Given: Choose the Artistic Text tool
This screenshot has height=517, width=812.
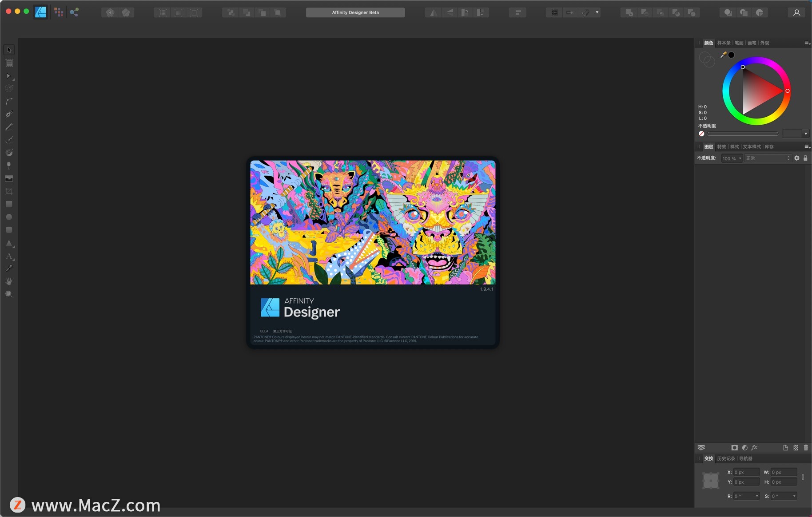Looking at the screenshot, I should [9, 256].
